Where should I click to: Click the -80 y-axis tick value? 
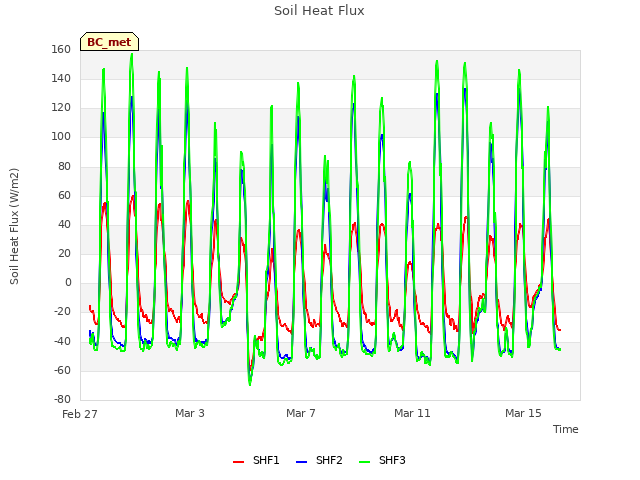[x=62, y=399]
